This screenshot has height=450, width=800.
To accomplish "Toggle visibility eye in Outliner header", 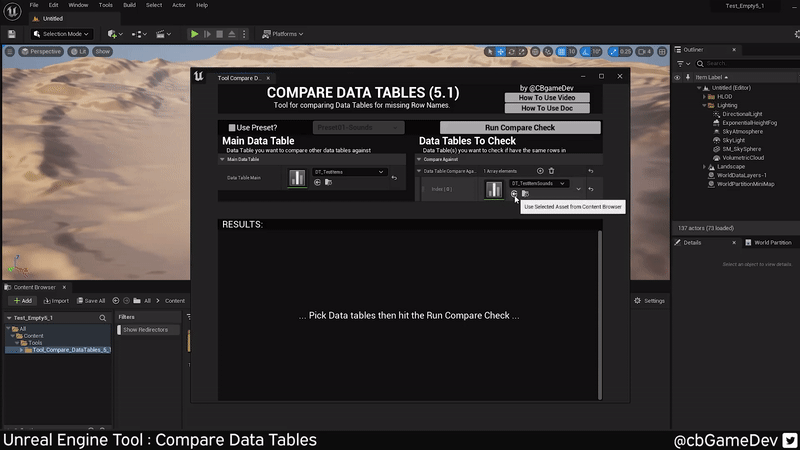I will (677, 77).
